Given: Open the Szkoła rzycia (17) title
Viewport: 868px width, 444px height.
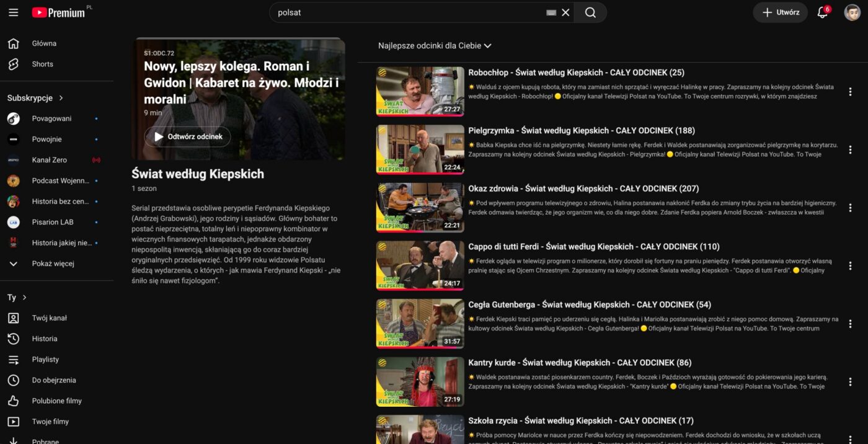Looking at the screenshot, I should (x=581, y=420).
